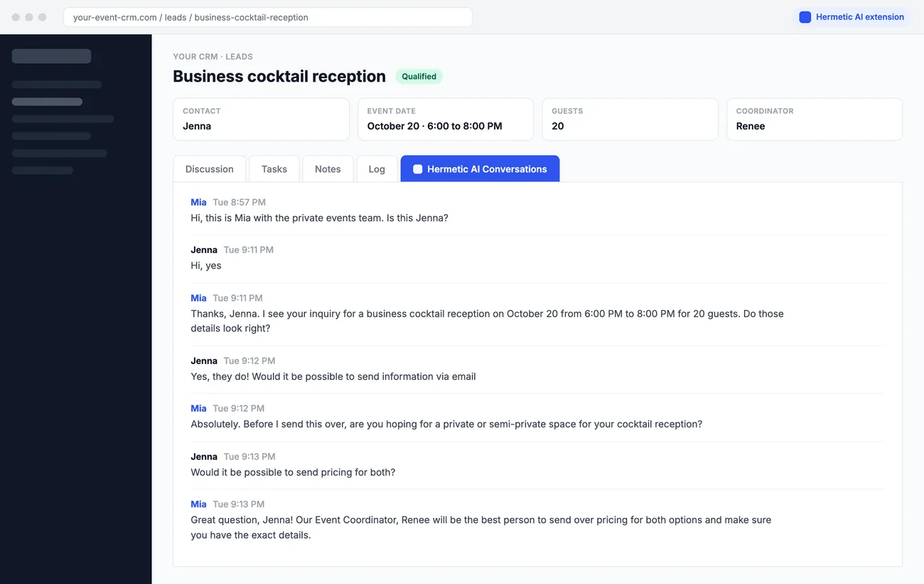Click the Business cocktail reception heading
The image size is (924, 584).
click(279, 76)
